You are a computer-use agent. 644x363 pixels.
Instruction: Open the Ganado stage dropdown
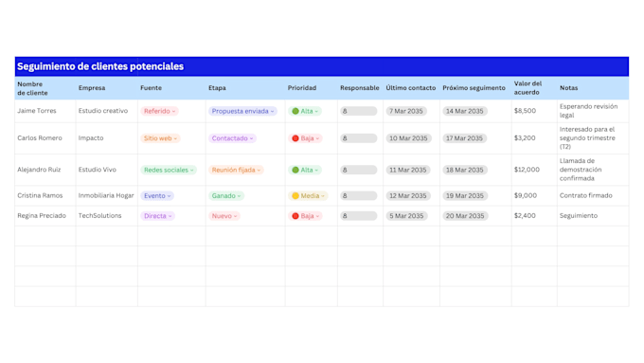click(226, 195)
